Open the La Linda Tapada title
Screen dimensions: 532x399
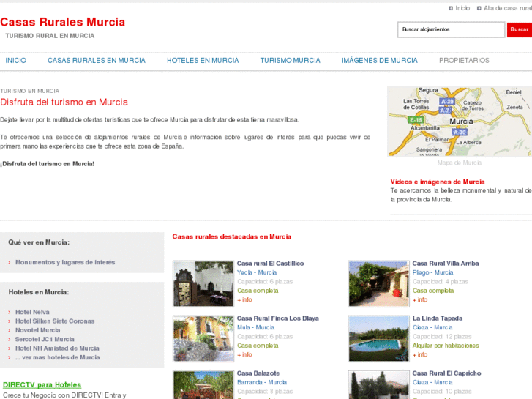click(438, 318)
